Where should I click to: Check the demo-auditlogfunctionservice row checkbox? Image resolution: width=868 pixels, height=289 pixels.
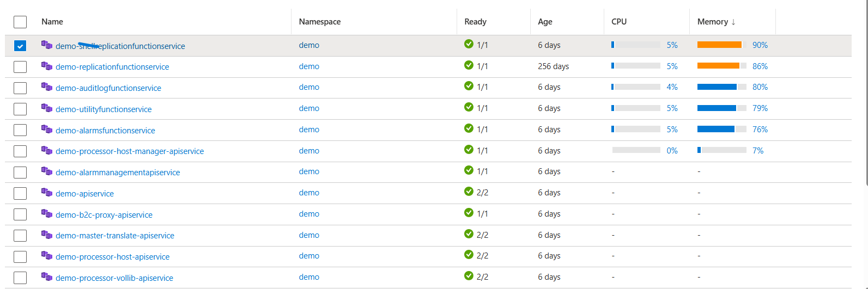click(20, 88)
